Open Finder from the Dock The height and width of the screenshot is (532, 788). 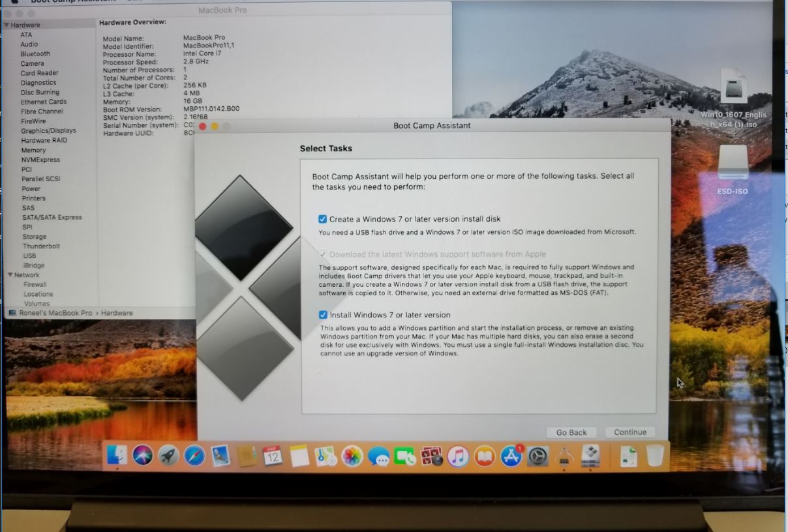pyautogui.click(x=117, y=456)
